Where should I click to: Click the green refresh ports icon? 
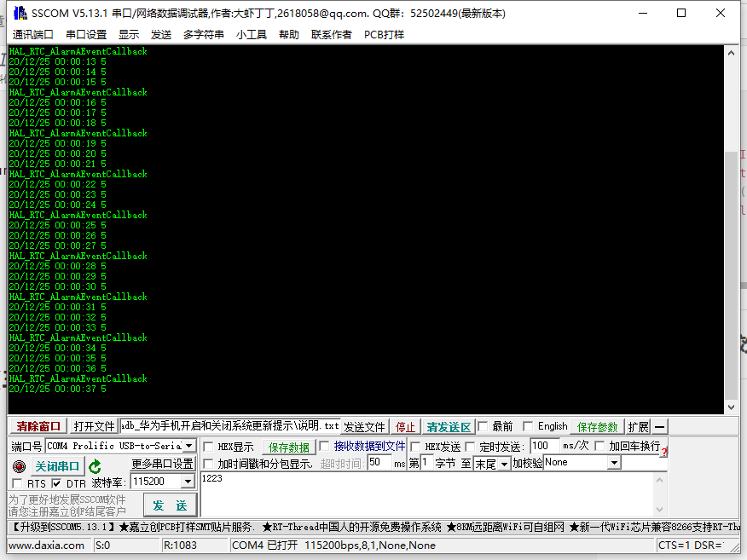click(x=95, y=466)
